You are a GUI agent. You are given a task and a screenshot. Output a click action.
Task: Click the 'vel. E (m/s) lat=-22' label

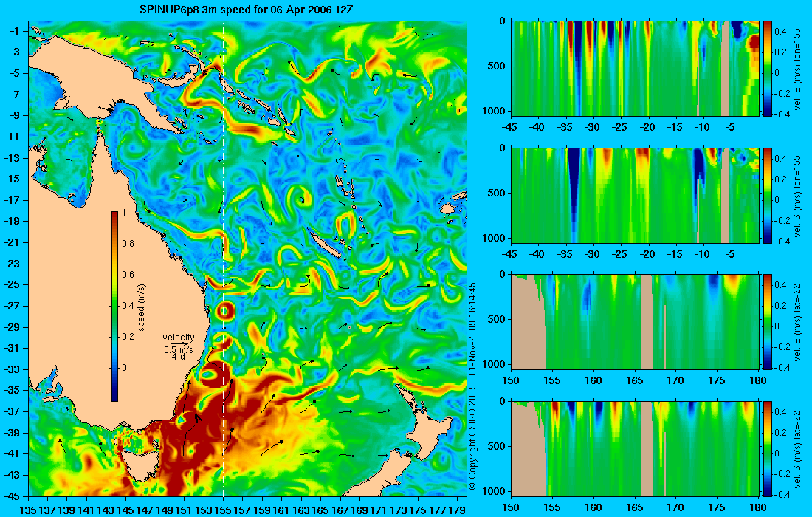[797, 322]
